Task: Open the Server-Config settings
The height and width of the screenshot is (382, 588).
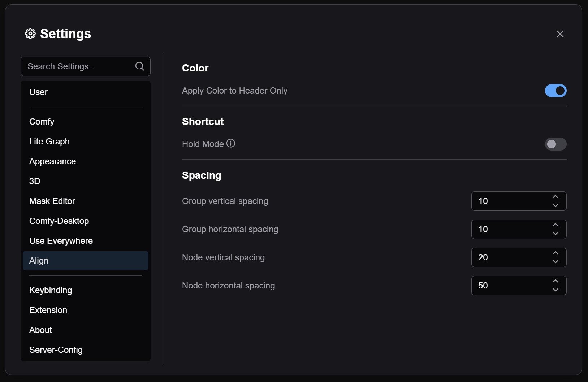Action: [56, 350]
